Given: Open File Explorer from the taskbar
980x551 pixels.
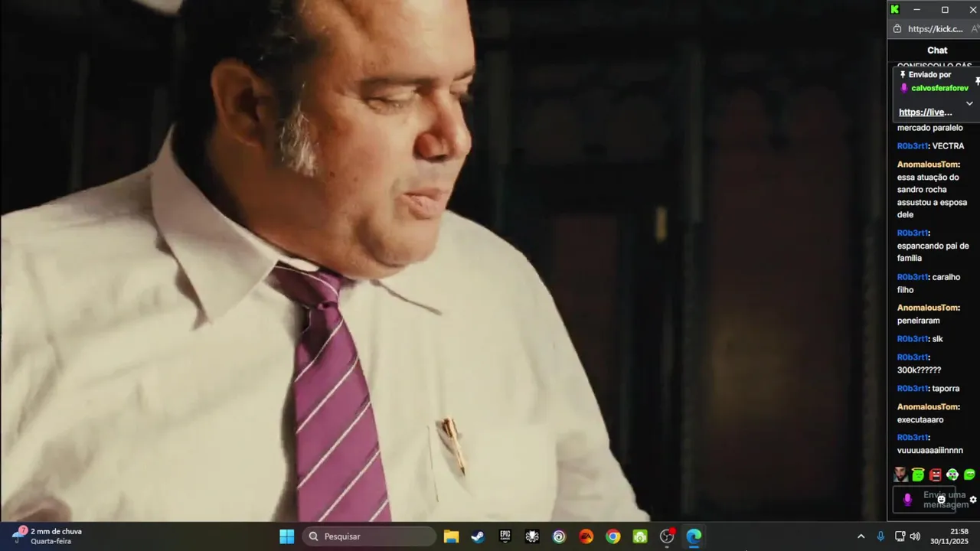Looking at the screenshot, I should tap(451, 536).
